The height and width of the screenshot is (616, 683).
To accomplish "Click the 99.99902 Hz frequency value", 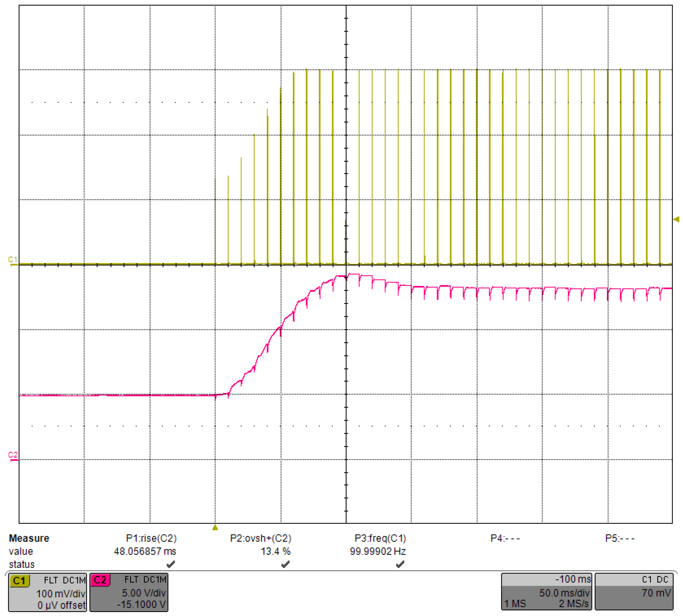I will 377,551.
